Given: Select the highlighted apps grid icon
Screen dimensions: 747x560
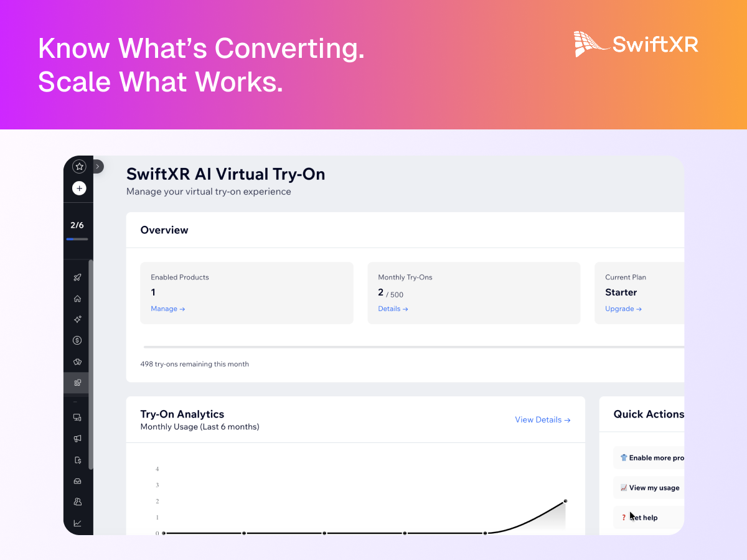Looking at the screenshot, I should point(78,383).
